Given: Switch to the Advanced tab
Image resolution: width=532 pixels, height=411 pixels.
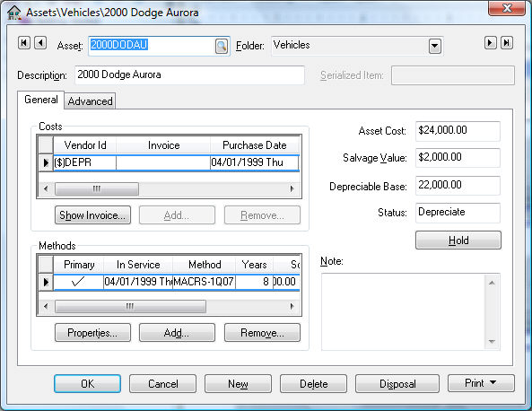Looking at the screenshot, I should pyautogui.click(x=90, y=101).
